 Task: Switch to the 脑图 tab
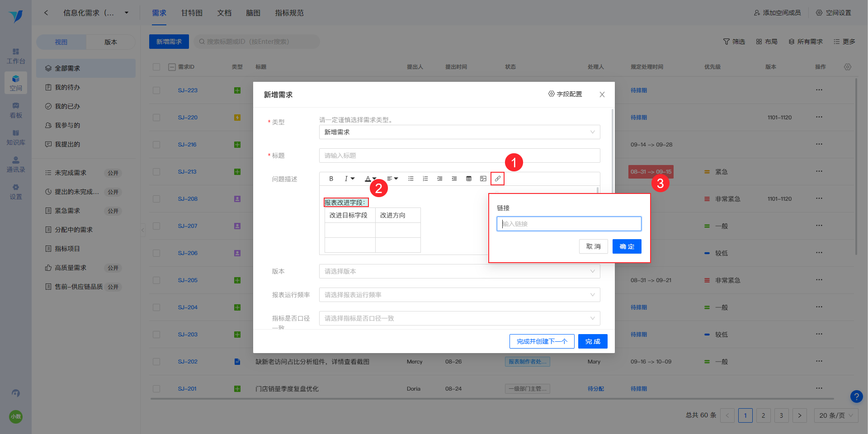coord(253,13)
